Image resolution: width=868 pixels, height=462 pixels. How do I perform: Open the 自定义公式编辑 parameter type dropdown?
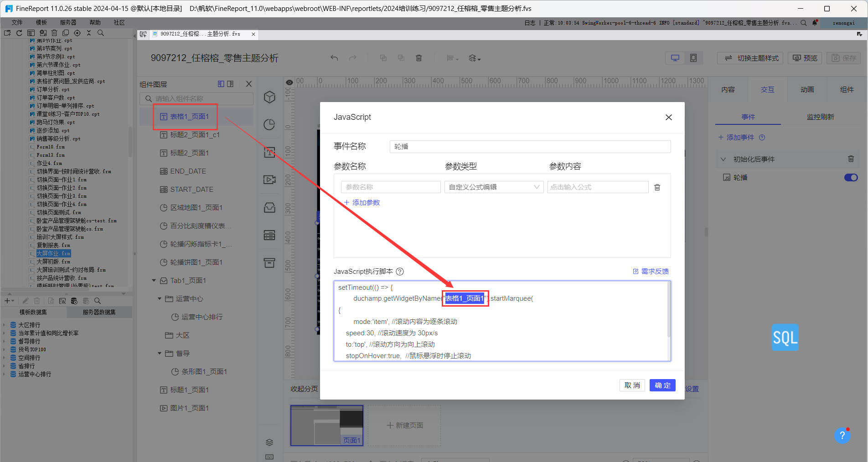(494, 187)
